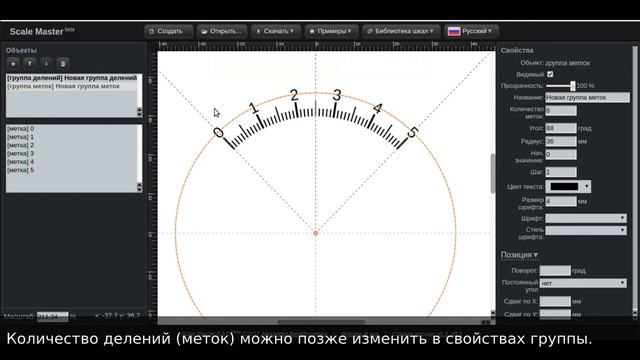Click the Нач. значение input field
This screenshot has height=360, width=640.
point(561,154)
